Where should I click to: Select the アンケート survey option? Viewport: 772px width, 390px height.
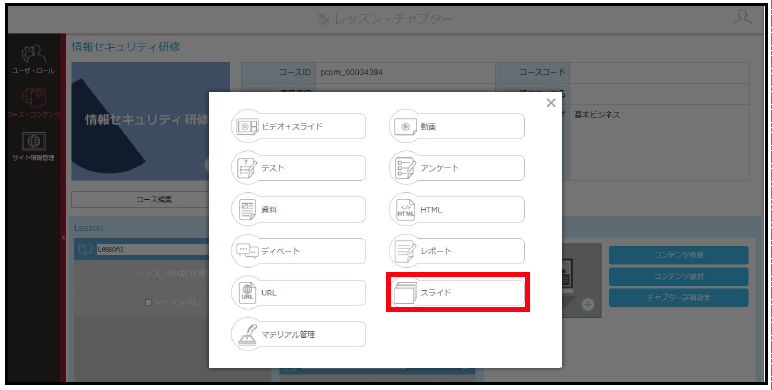pos(457,168)
